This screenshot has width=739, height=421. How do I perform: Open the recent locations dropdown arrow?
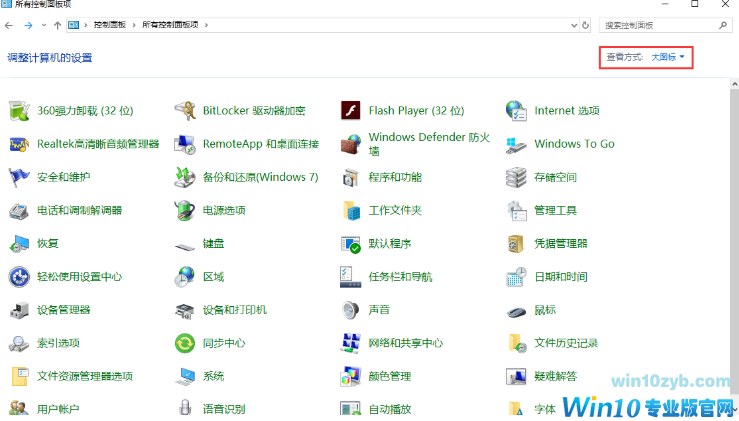pos(44,25)
